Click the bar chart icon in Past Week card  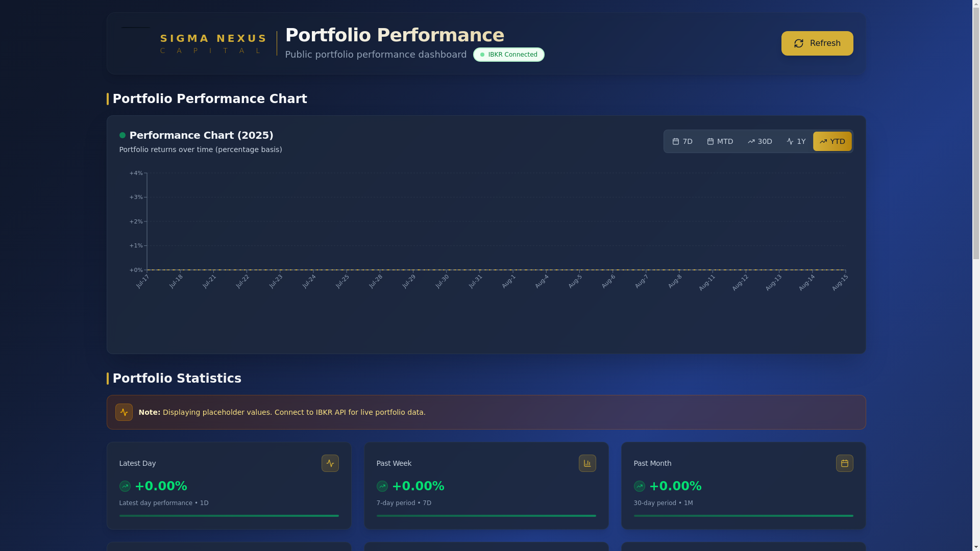587,463
